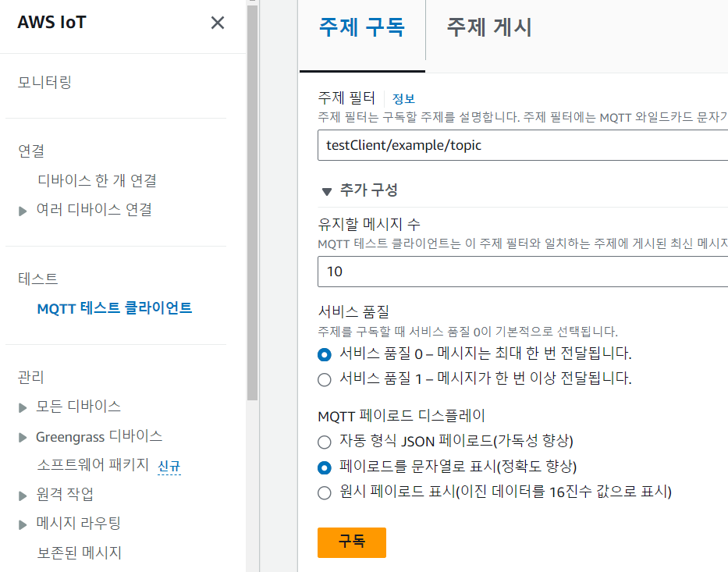Select 원시 페이로드 표시 option
728x572 pixels.
click(325, 492)
